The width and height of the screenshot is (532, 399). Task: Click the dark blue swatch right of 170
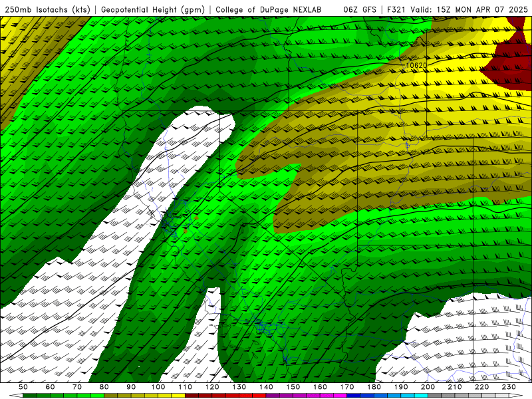354,396
